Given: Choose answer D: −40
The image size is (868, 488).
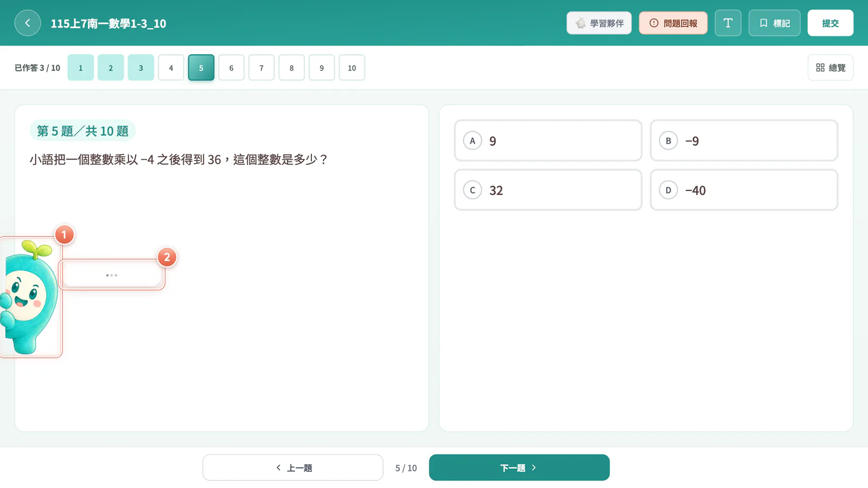Looking at the screenshot, I should pos(744,190).
